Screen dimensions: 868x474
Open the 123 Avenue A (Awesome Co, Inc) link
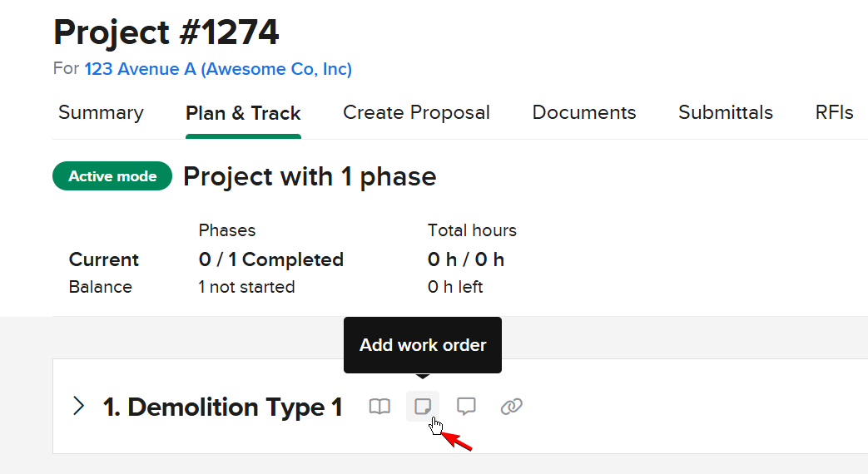click(218, 69)
